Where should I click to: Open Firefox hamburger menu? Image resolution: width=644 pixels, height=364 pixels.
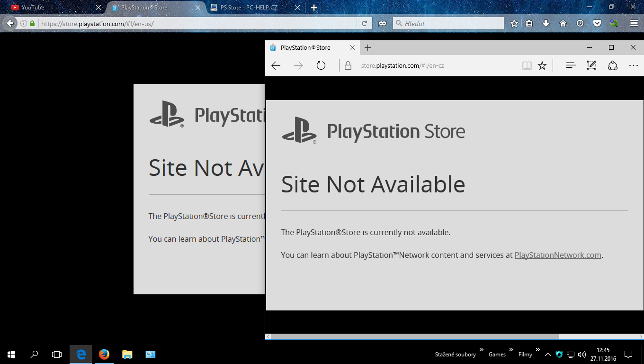pyautogui.click(x=634, y=23)
